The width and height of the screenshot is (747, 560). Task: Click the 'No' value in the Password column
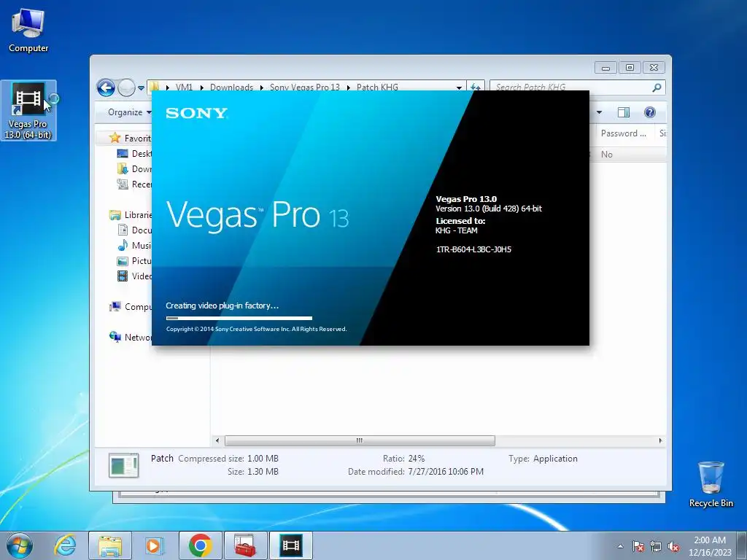(x=606, y=155)
